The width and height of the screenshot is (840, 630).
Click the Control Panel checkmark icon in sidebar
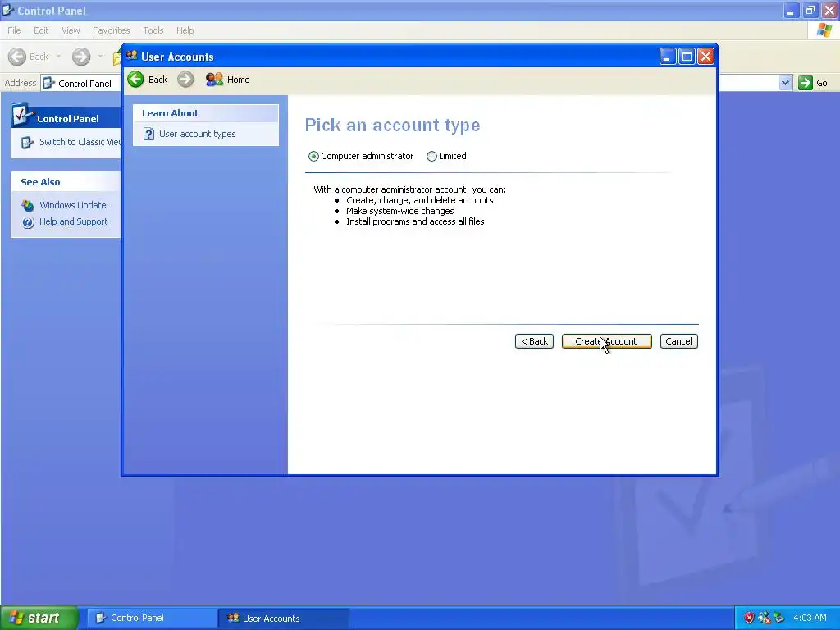pos(22,115)
